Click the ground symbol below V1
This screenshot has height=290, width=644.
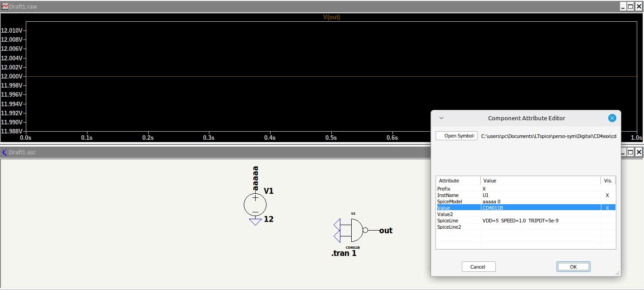coord(255,221)
